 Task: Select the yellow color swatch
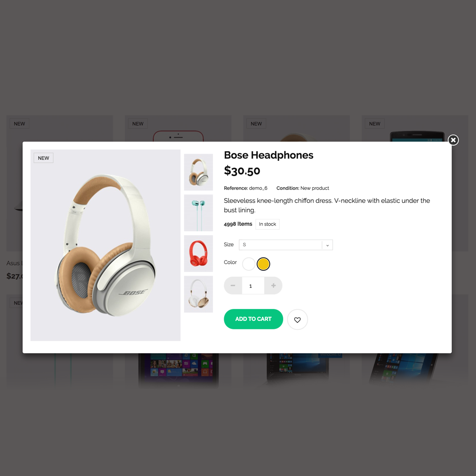click(263, 264)
